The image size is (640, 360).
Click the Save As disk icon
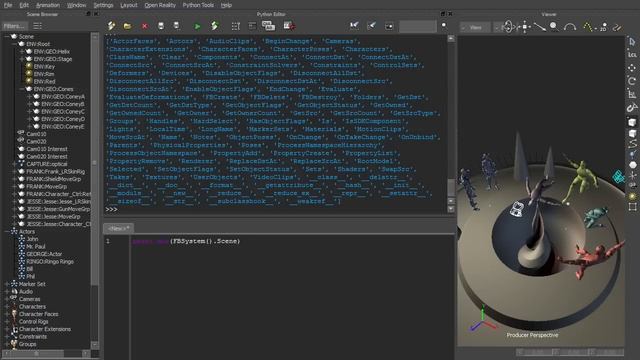pos(176,26)
